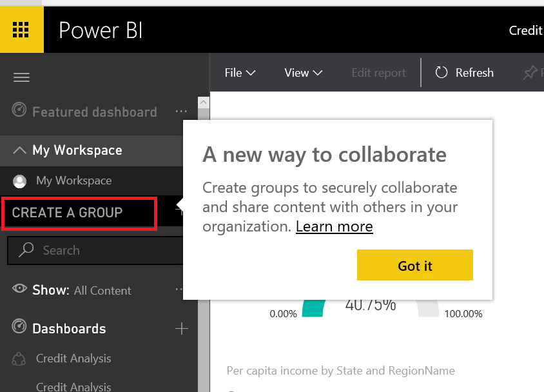The image size is (544, 392).
Task: Dismiss the collaboration tip with Got it
Action: [414, 265]
